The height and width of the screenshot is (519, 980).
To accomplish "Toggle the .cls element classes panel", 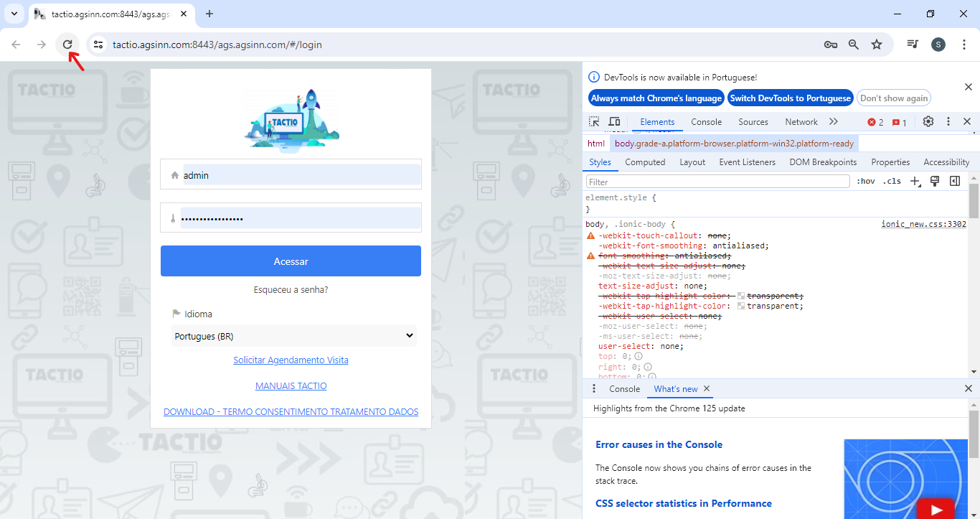I will coord(892,182).
